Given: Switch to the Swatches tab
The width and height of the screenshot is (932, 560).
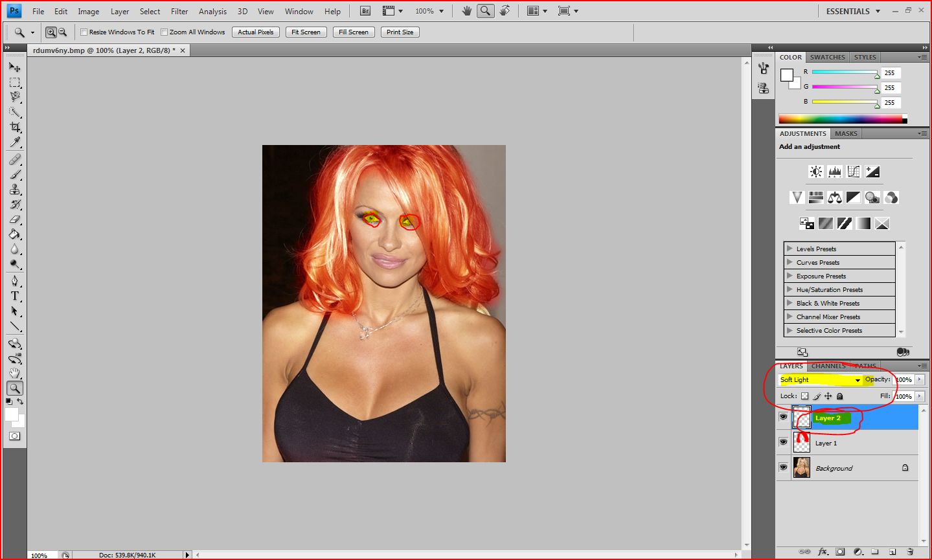Looking at the screenshot, I should pos(828,57).
